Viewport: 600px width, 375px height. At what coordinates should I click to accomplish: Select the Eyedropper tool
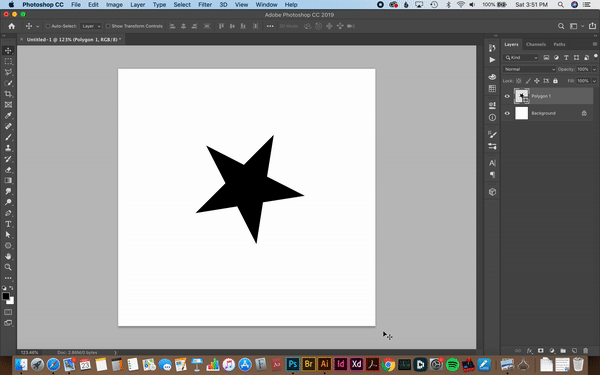tap(8, 115)
